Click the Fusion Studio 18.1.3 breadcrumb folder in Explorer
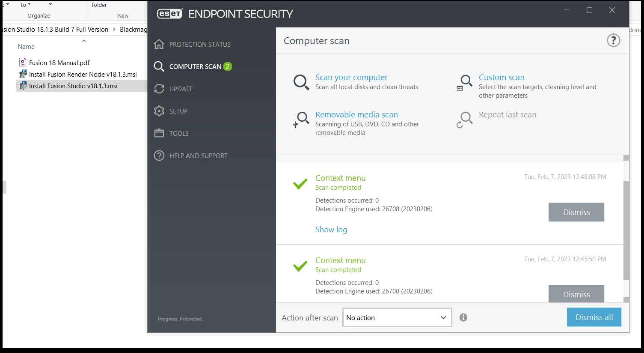This screenshot has width=644, height=353. coord(56,30)
